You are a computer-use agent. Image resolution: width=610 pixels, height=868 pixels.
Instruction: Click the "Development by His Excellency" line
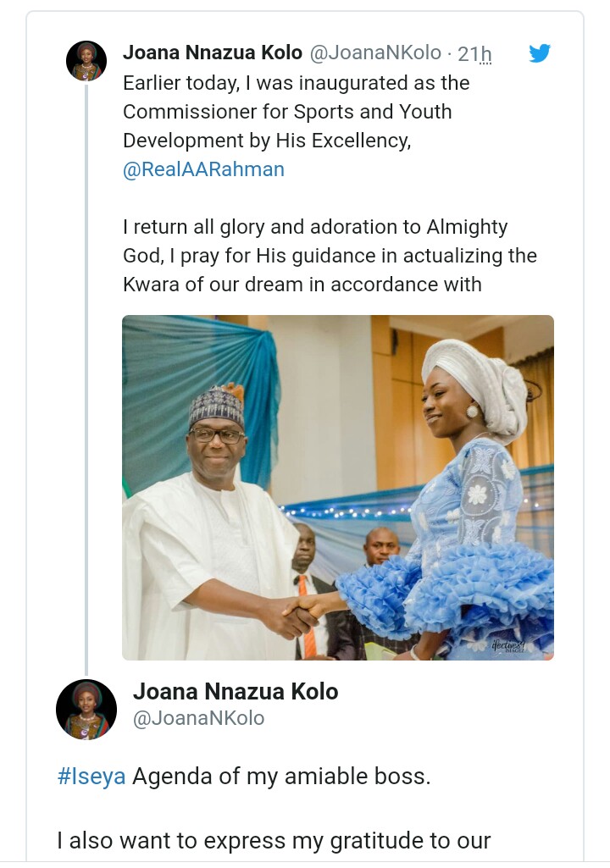pos(267,141)
